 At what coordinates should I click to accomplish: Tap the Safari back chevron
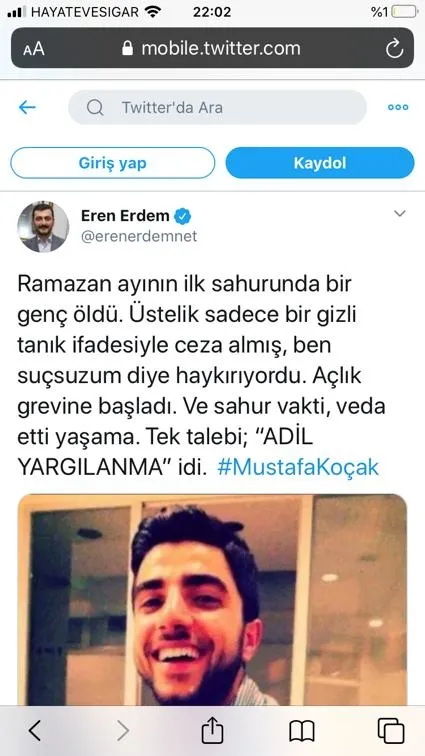point(34,731)
